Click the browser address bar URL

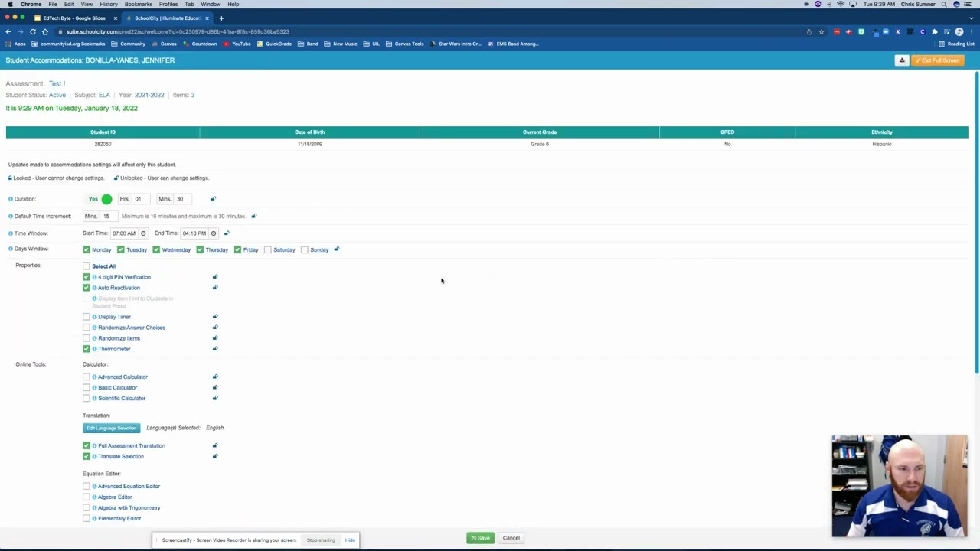(178, 31)
